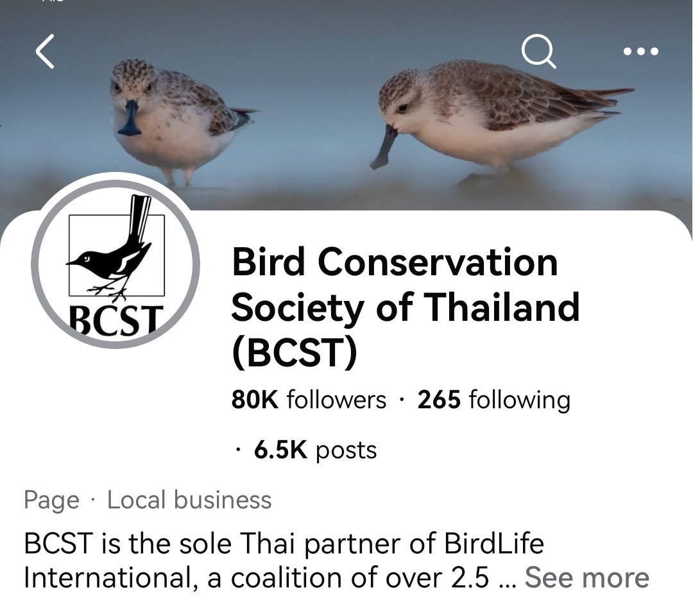Viewport: 693px width, 616px height.
Task: Click the "BirdLife" word in the description
Action: [x=493, y=544]
